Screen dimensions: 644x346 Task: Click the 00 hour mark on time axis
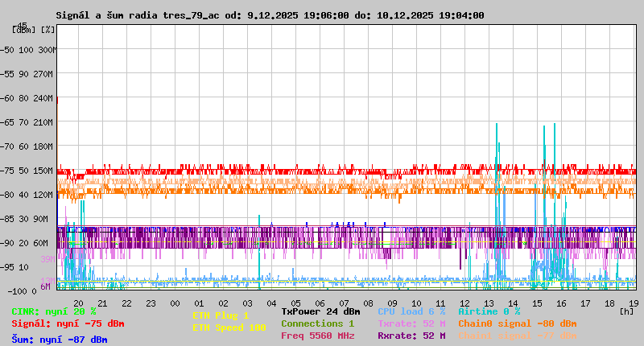pos(175,303)
